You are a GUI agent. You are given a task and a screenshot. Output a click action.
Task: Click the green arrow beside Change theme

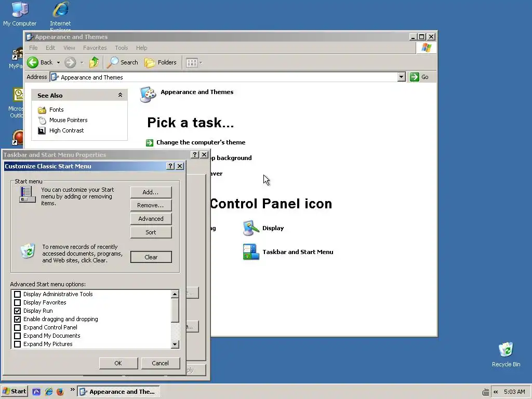(x=150, y=143)
